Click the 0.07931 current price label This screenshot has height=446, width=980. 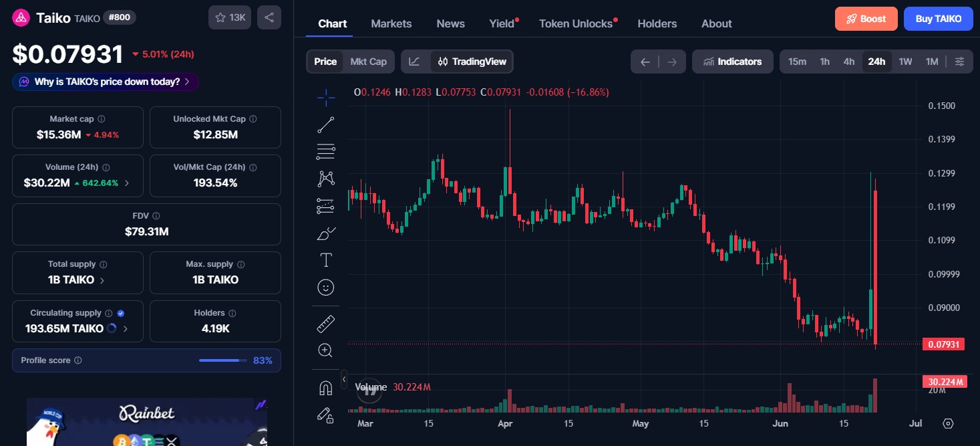click(943, 344)
